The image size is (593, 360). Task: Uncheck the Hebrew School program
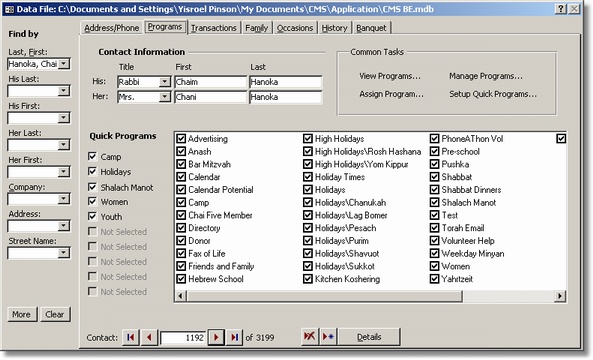(x=181, y=279)
